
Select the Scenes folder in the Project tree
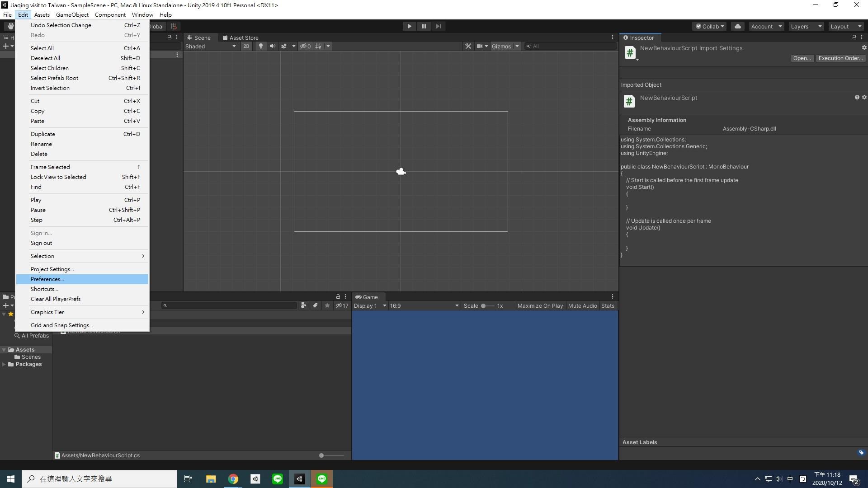(28, 357)
